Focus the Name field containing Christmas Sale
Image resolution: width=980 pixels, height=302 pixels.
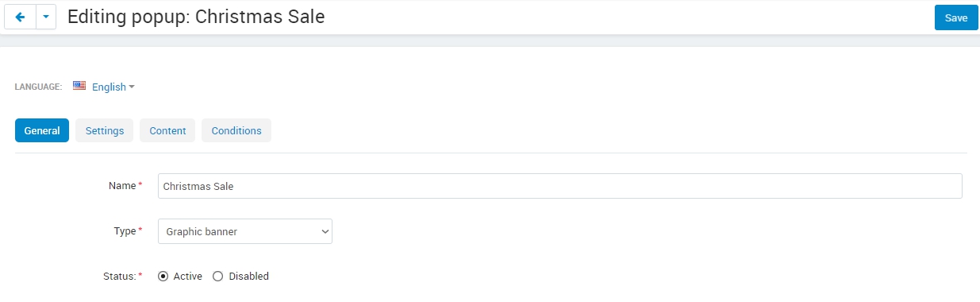coord(560,186)
